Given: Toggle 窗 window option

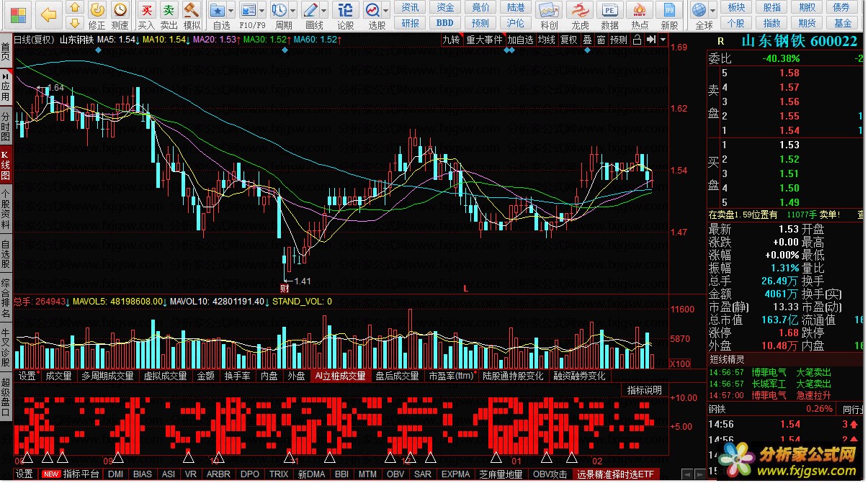Looking at the screenshot, I should coord(601,40).
